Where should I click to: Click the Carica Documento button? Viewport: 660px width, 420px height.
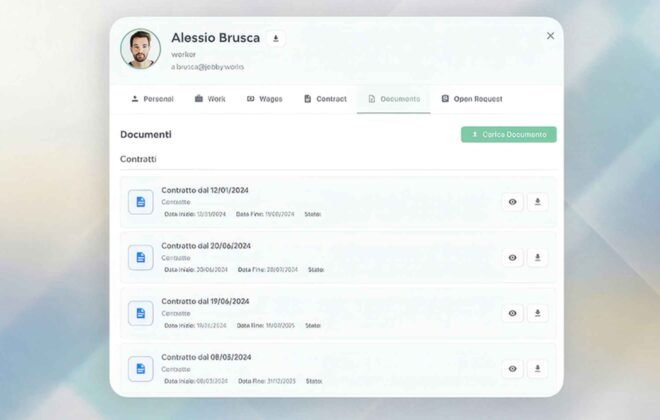coord(508,135)
